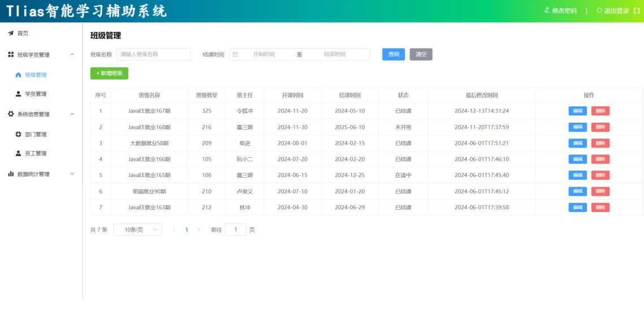
Task: Collapse the 系统信息管理 menu chevron
Action: click(72, 114)
